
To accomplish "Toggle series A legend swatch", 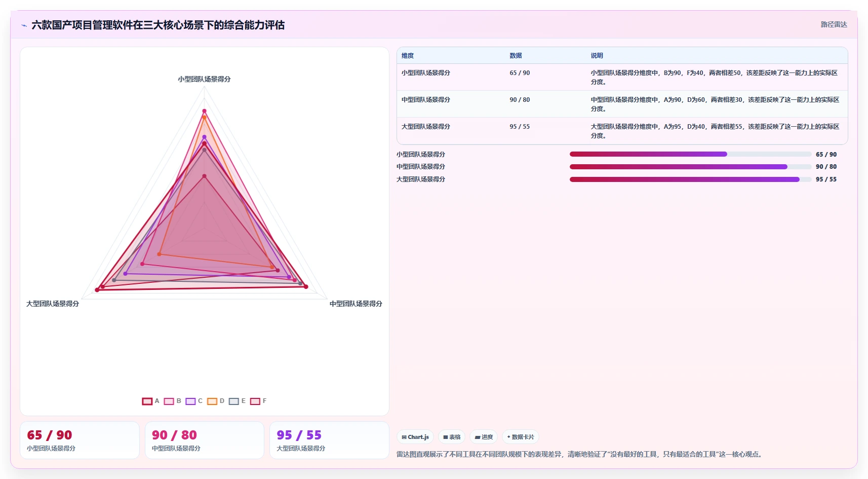I will point(147,401).
